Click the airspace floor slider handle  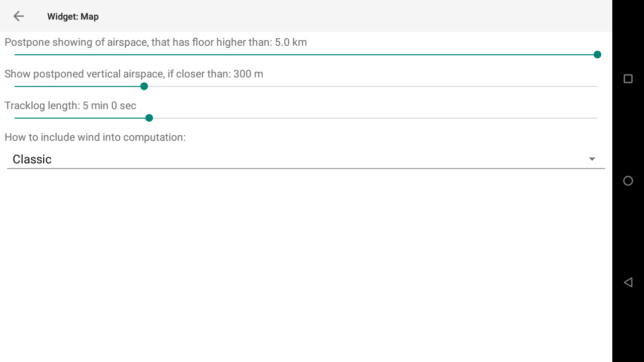click(597, 55)
